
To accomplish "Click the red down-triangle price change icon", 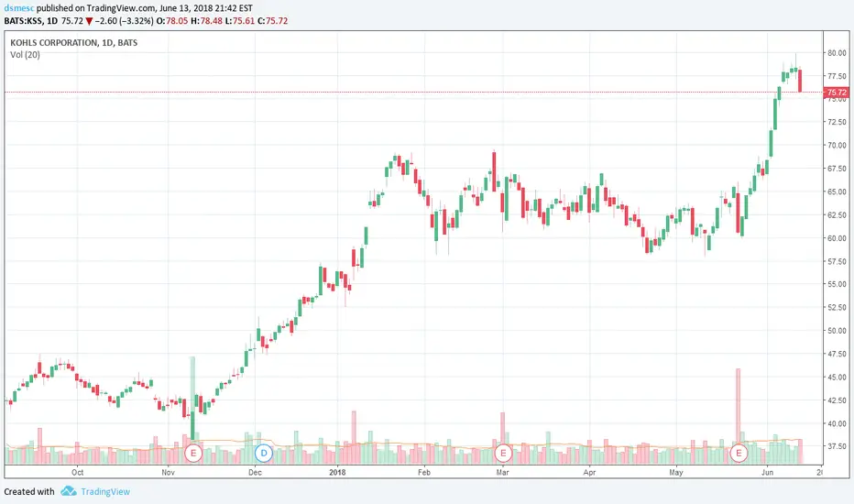I will (89, 21).
